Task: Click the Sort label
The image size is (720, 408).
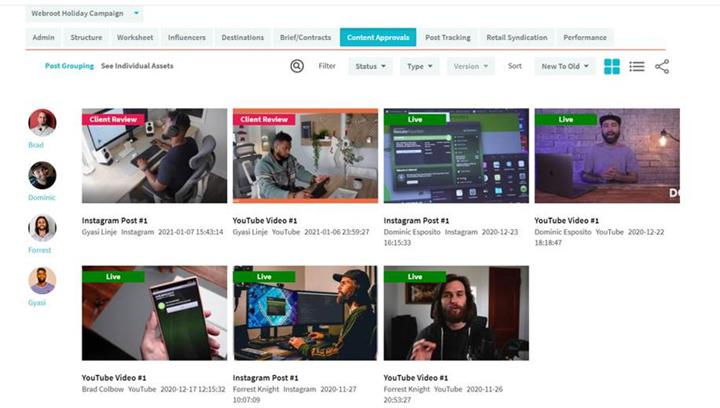Action: coord(515,66)
